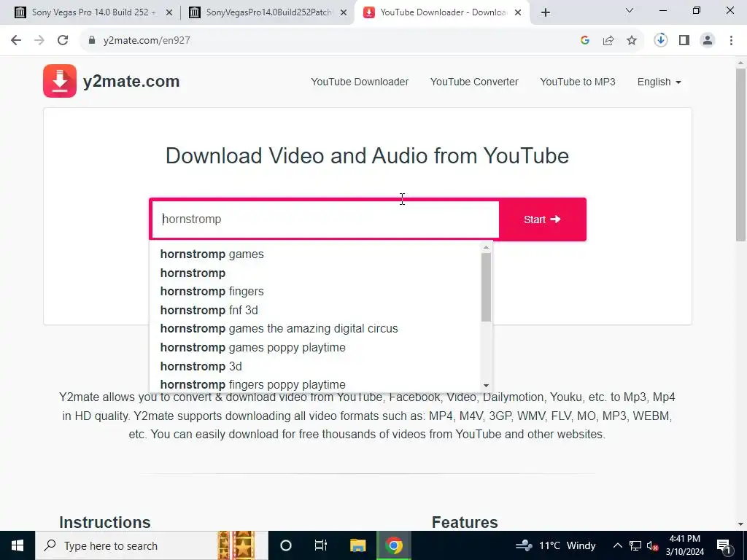The width and height of the screenshot is (747, 560).
Task: Open the tab search chevron
Action: pyautogui.click(x=630, y=10)
